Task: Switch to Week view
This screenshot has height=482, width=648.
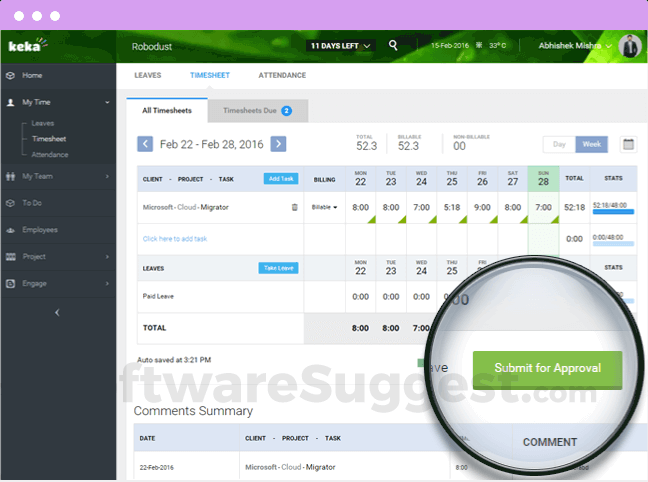Action: [591, 144]
